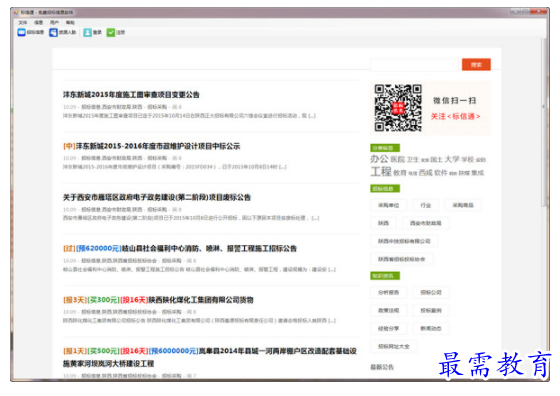Click the 陕西中技招标有限公司 button
Image resolution: width=560 pixels, height=396 pixels.
point(404,241)
